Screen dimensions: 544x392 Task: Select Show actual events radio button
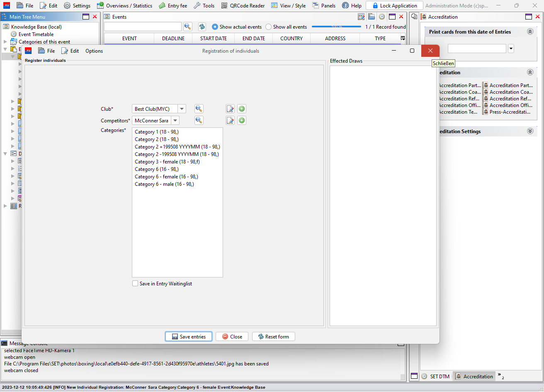(215, 27)
